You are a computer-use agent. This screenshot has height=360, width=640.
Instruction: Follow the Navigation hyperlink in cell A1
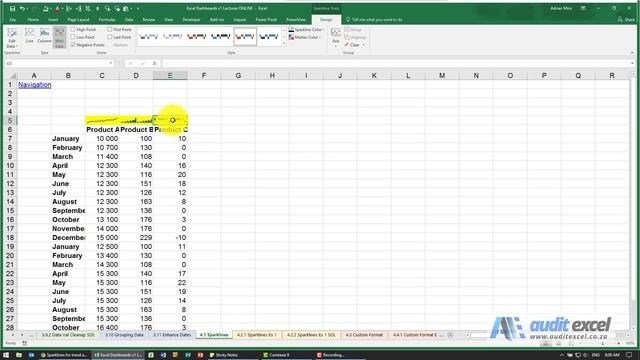(x=35, y=85)
